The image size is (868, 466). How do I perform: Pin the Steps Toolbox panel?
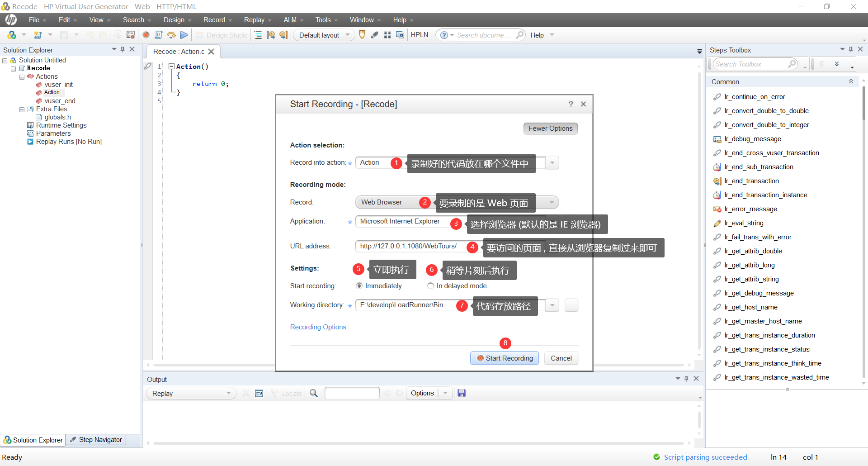[x=851, y=49]
